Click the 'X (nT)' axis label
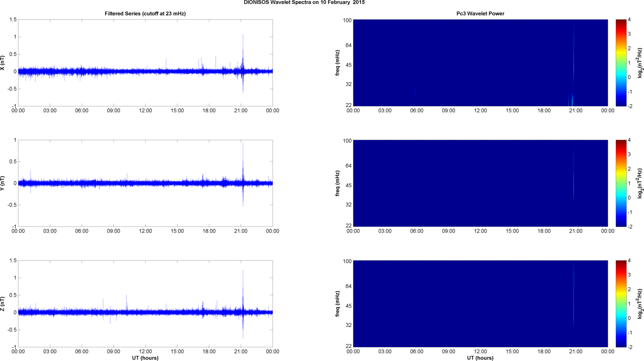644x361 pixels. click(x=3, y=63)
